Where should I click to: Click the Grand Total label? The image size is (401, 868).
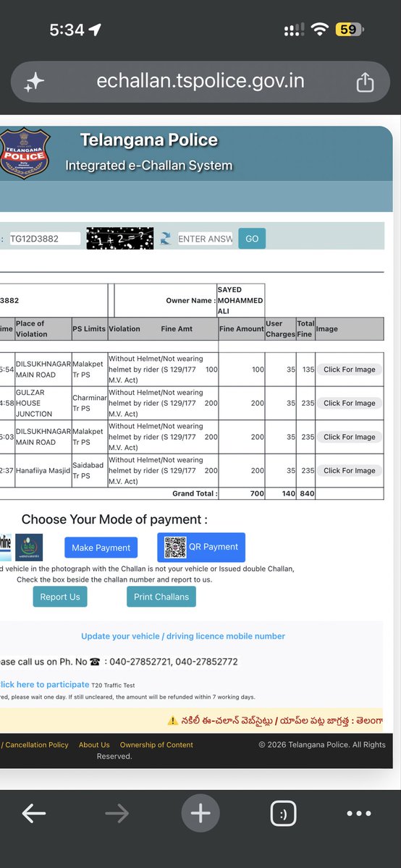click(x=195, y=494)
